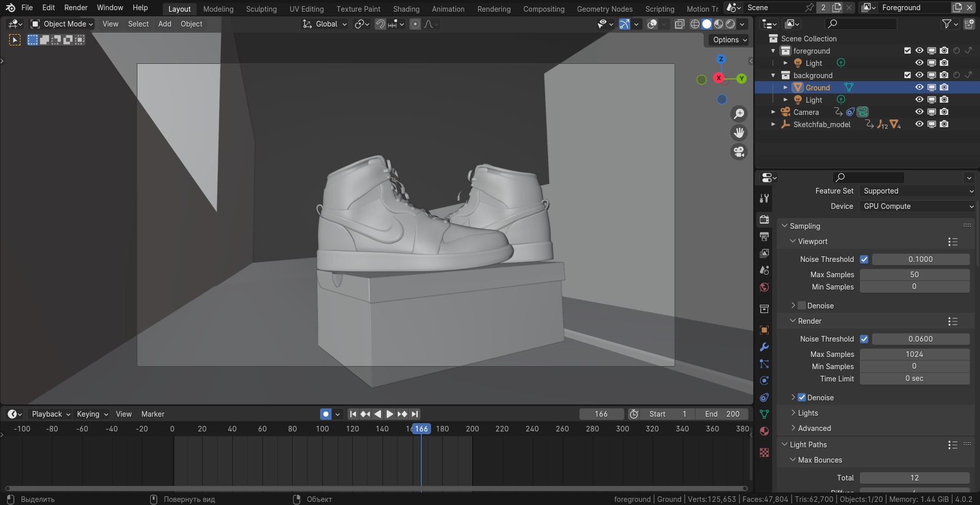
Task: Click the hand pan view icon
Action: click(739, 133)
